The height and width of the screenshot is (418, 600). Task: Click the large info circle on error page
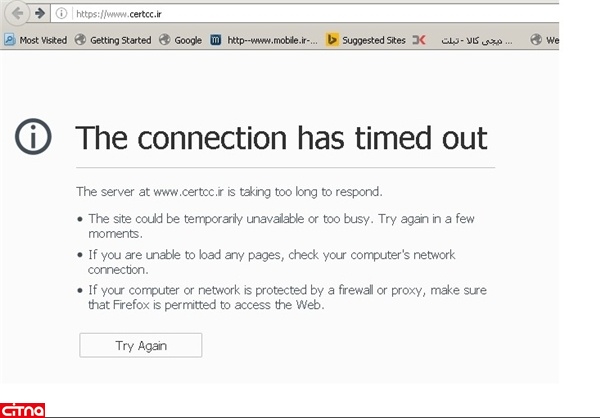pos(36,137)
